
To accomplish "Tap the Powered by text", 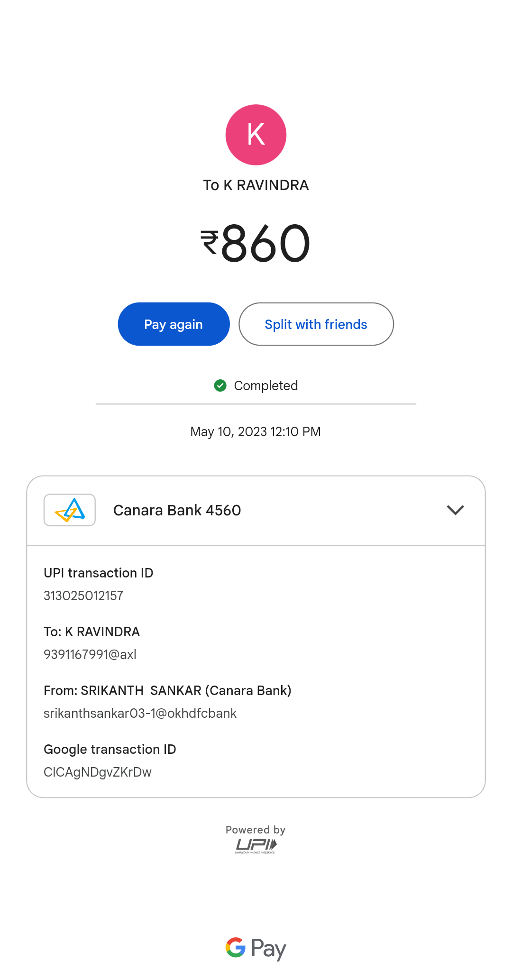I will click(256, 830).
